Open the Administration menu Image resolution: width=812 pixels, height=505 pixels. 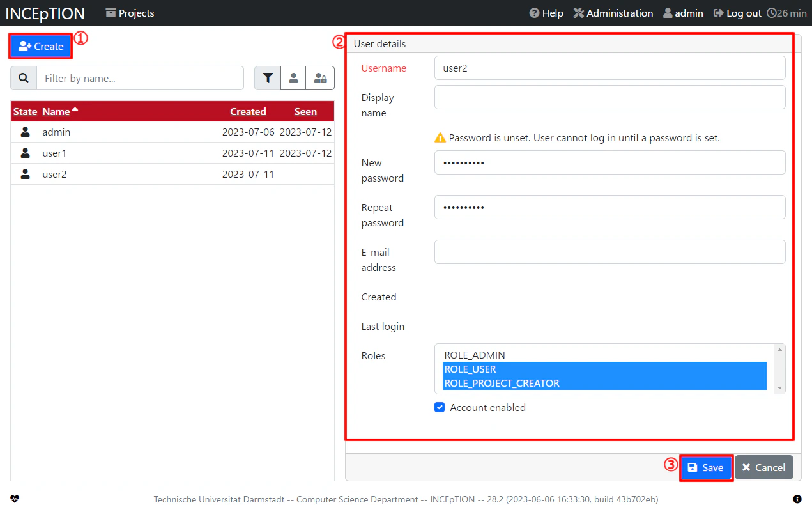coord(613,13)
